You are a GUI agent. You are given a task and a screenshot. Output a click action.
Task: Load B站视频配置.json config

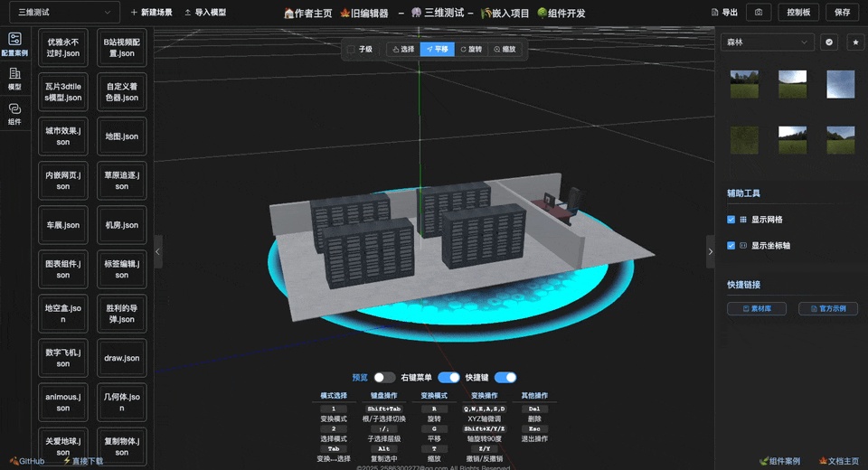pos(122,48)
